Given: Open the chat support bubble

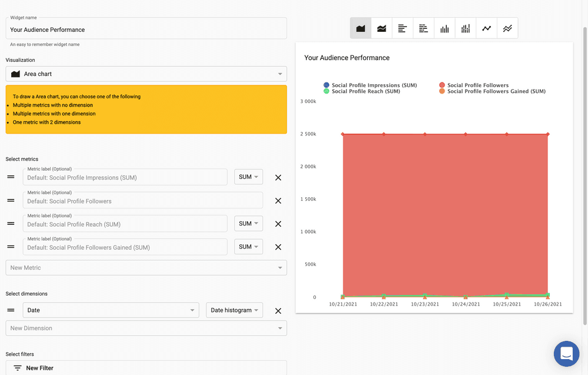Looking at the screenshot, I should click(566, 353).
